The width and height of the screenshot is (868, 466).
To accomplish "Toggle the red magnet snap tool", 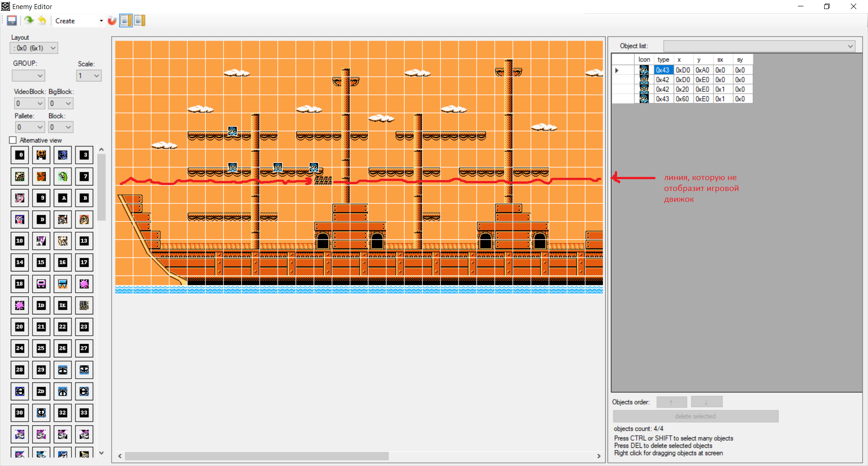I will (x=112, y=20).
